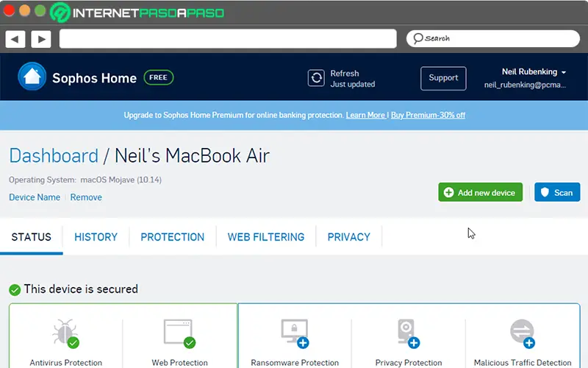This screenshot has height=368, width=588.
Task: Click the Ransomware Protection monitor icon
Action: click(x=294, y=333)
